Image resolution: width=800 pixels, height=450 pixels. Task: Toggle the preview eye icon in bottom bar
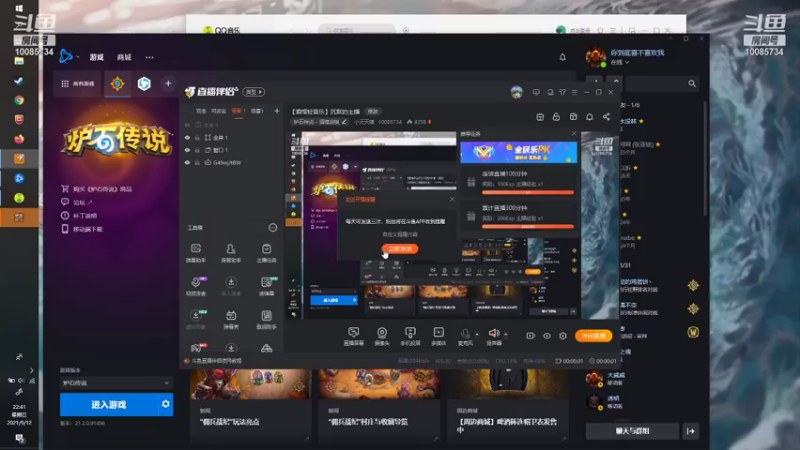547,336
